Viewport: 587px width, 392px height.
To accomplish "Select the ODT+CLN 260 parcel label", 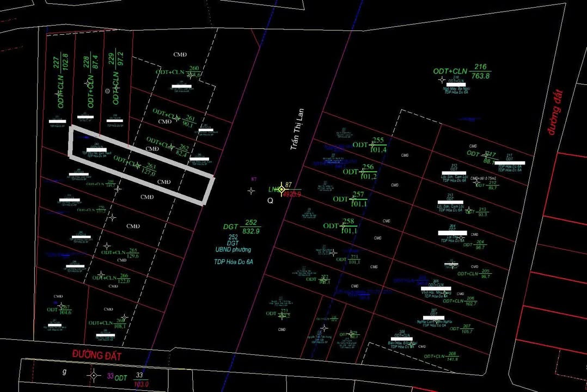I will [178, 72].
